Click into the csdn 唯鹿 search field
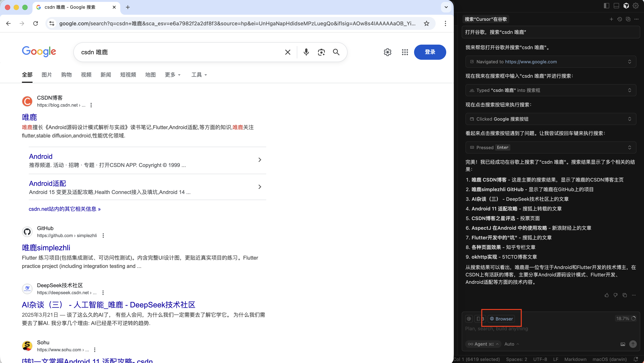644x363 pixels. (x=180, y=52)
